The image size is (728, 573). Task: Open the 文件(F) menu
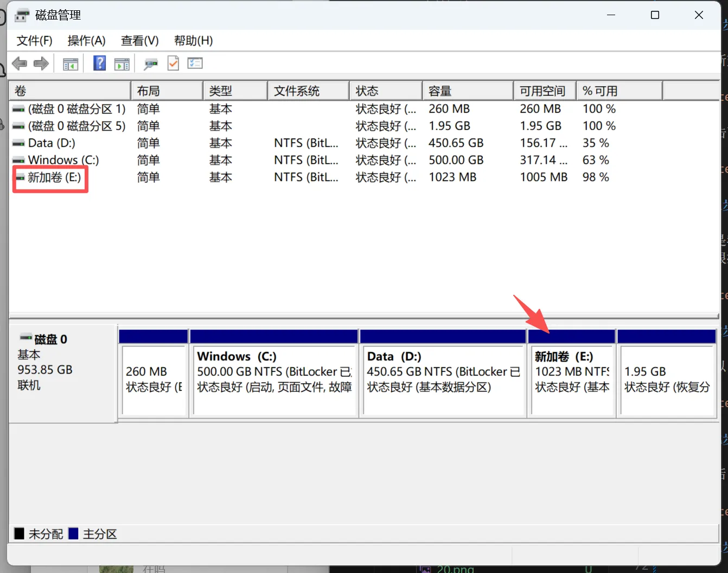coord(35,41)
